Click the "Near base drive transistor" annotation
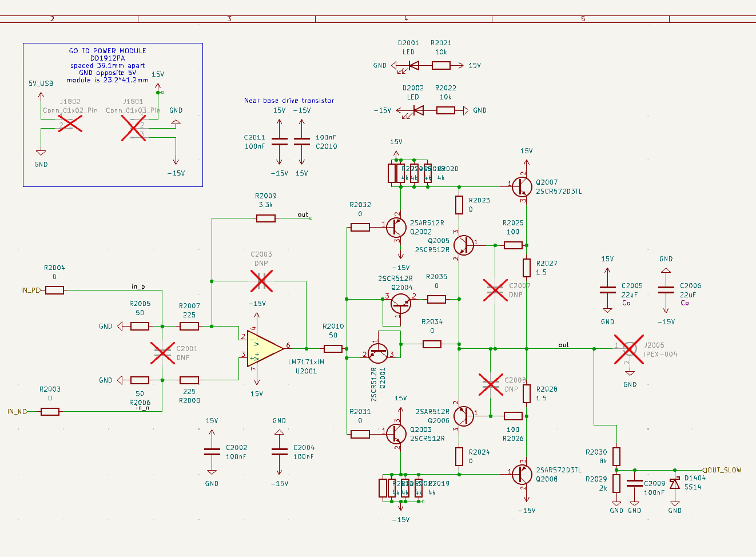 289,101
